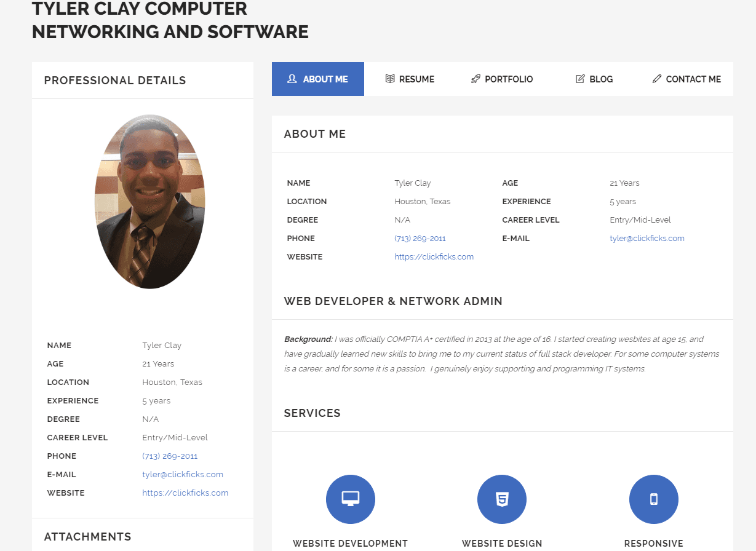Click the sidebar e-mail address link

point(183,475)
